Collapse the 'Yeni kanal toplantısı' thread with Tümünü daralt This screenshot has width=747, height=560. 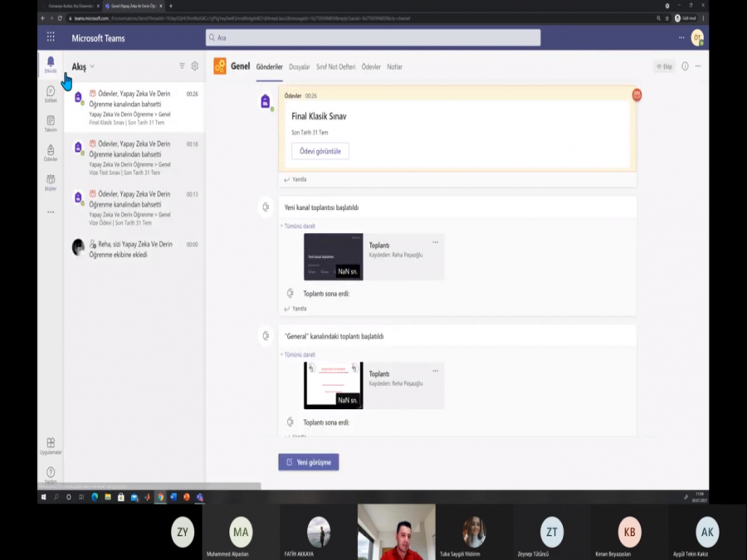[299, 226]
